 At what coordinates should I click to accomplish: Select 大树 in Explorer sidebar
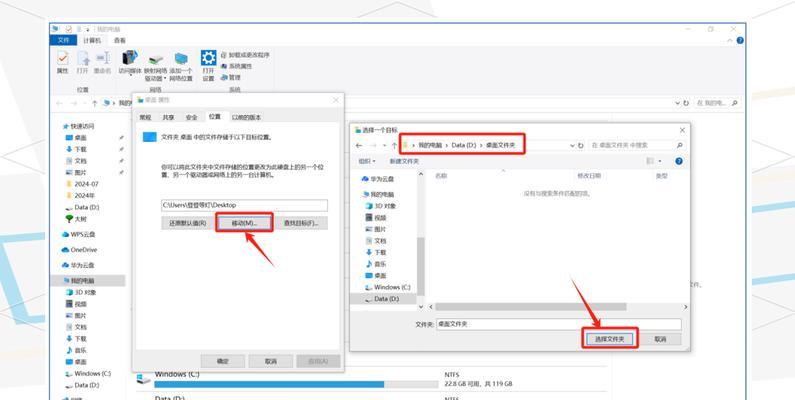coord(77,219)
